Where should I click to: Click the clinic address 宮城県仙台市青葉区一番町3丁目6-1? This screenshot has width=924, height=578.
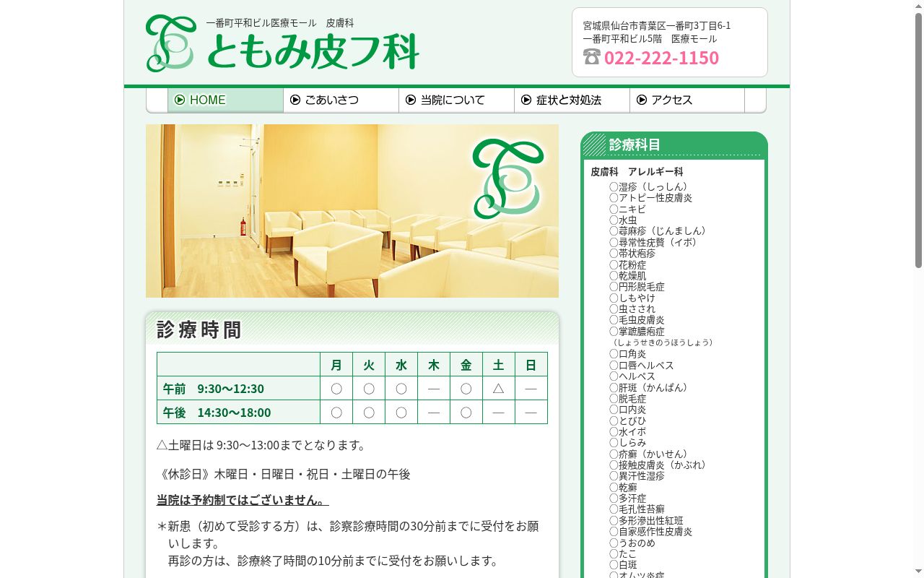pos(657,25)
